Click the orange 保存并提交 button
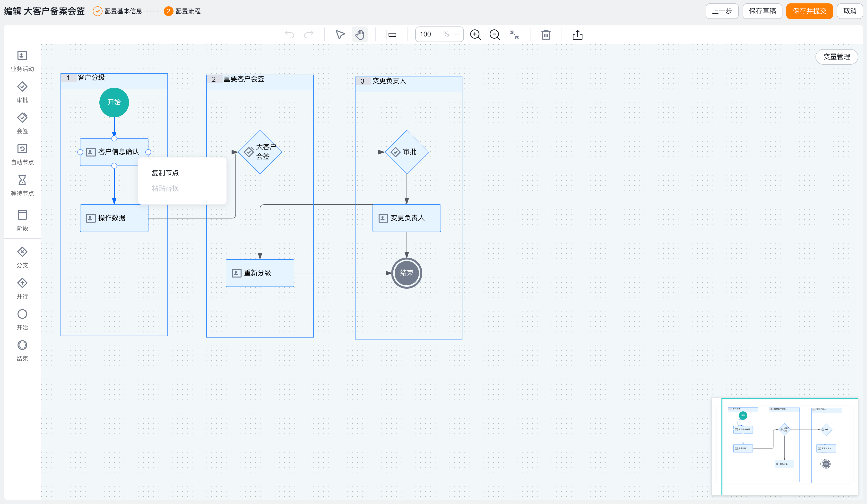This screenshot has height=504, width=867. tap(810, 11)
